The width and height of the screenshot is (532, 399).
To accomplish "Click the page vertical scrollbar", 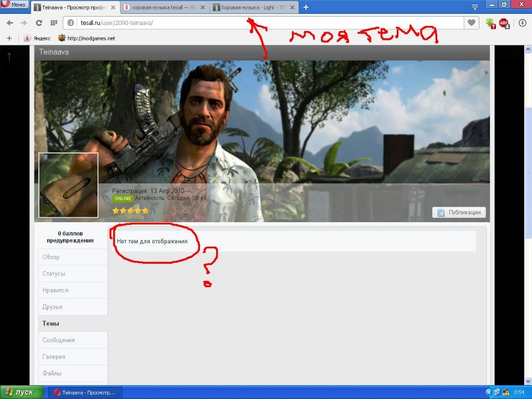I will [x=528, y=173].
